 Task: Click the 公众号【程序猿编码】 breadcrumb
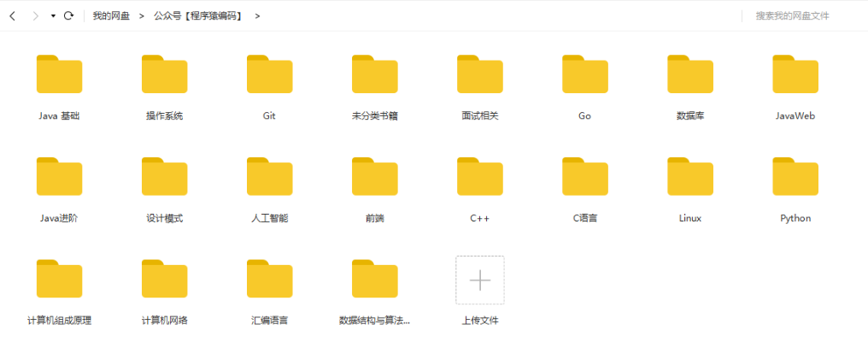(x=198, y=16)
